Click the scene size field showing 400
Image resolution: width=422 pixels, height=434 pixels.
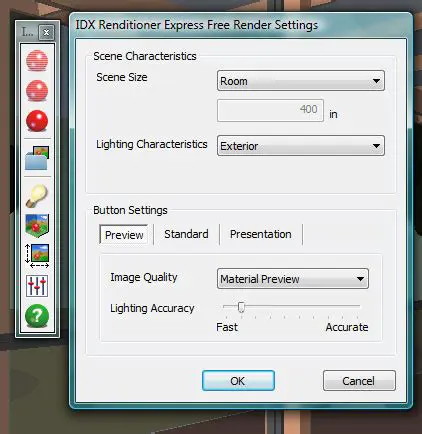click(x=270, y=110)
